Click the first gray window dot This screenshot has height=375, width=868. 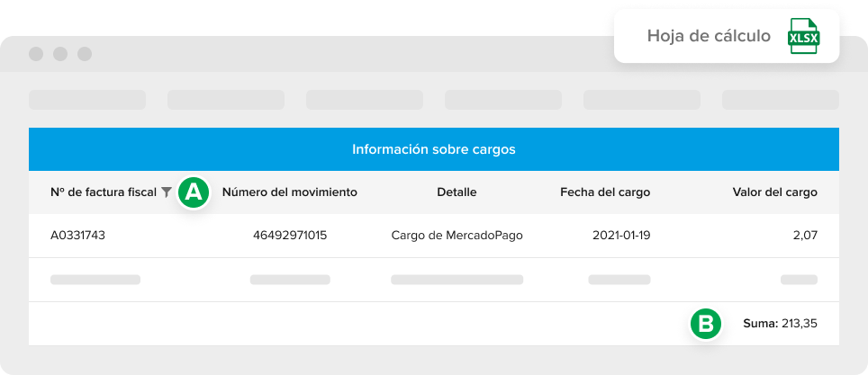[36, 54]
